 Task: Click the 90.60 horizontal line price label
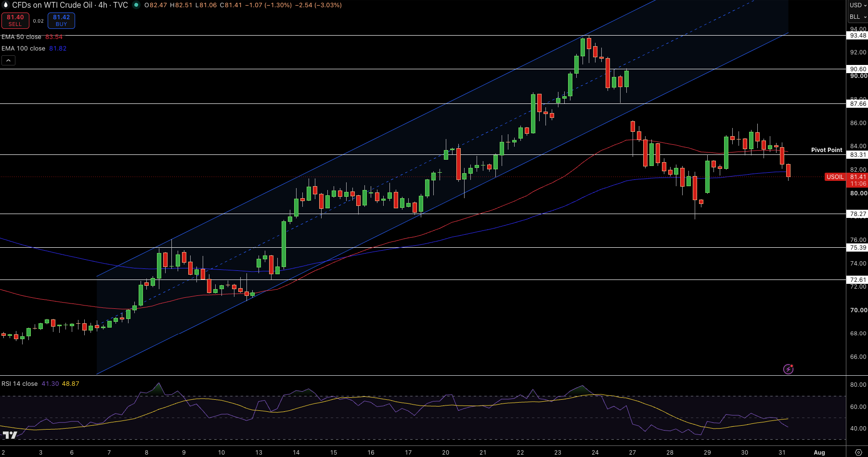pyautogui.click(x=857, y=69)
